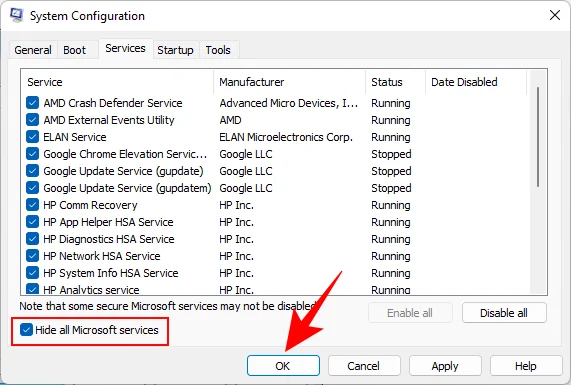Confirm with the OK button
571x385 pixels.
point(283,366)
